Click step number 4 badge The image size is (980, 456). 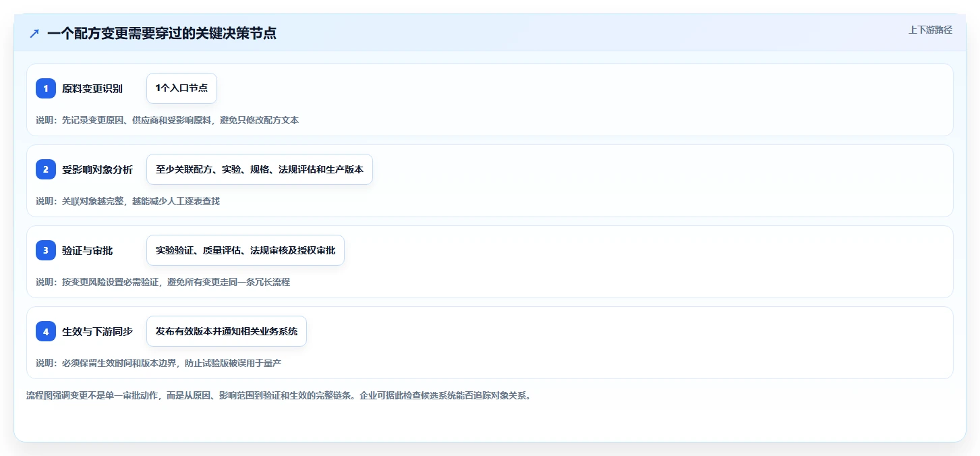point(46,331)
